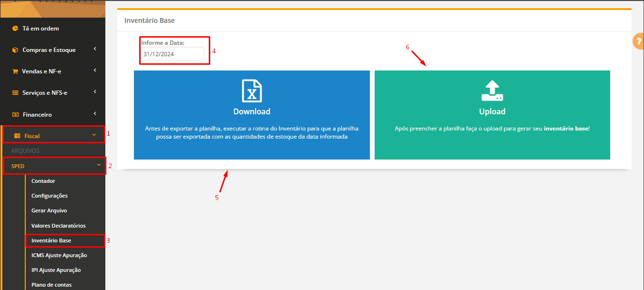Click the shopping cart icon for Vendas e NF-e
Screen dimensions: 644x290
15,71
